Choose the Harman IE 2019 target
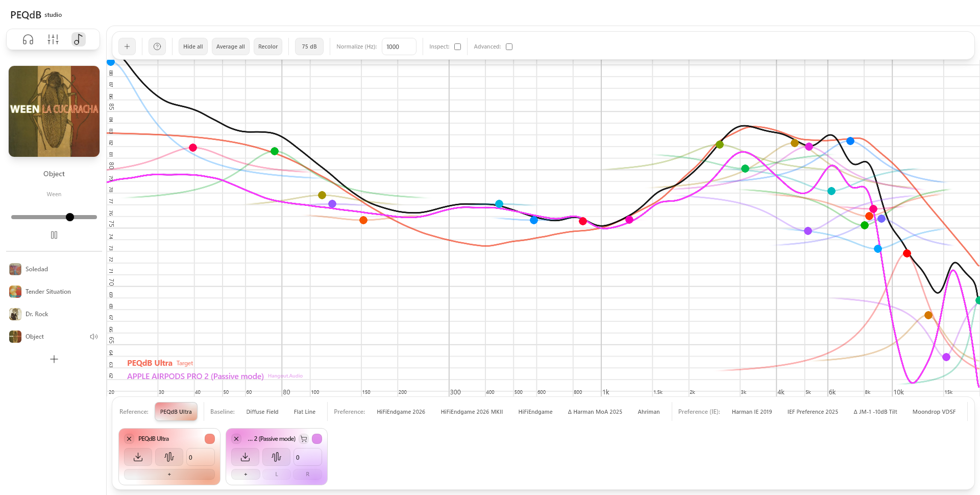 (752, 412)
